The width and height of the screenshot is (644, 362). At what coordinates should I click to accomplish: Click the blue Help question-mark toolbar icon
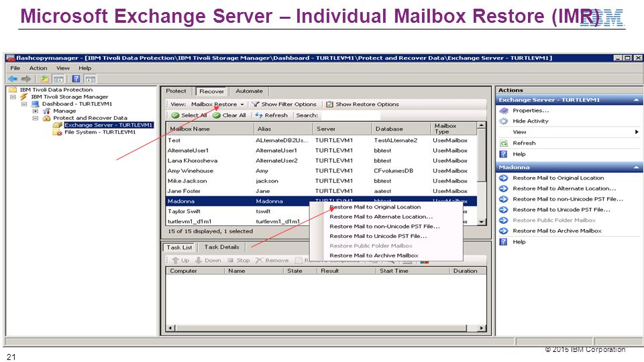76,79
